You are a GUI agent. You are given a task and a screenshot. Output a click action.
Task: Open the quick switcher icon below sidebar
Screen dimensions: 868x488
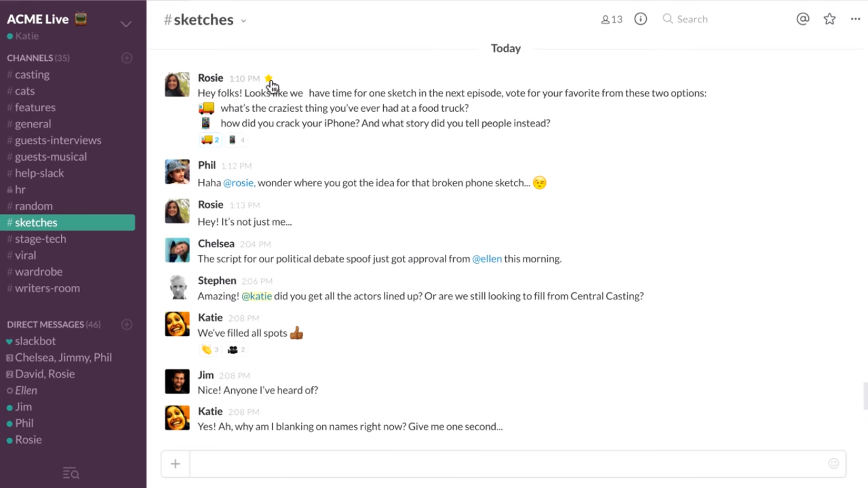tap(71, 473)
